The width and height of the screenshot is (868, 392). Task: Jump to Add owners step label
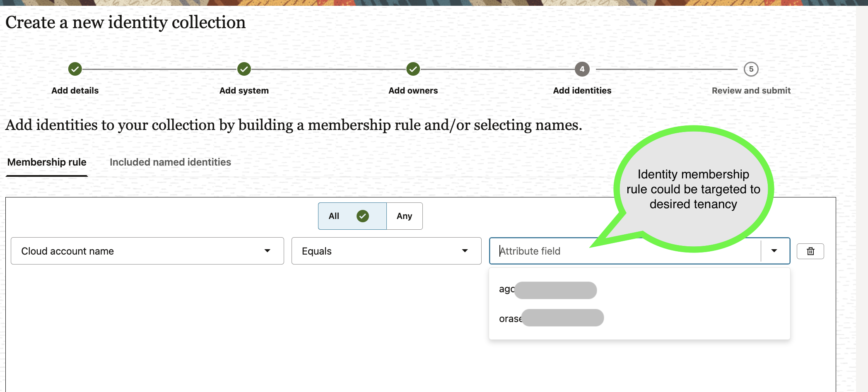tap(413, 91)
